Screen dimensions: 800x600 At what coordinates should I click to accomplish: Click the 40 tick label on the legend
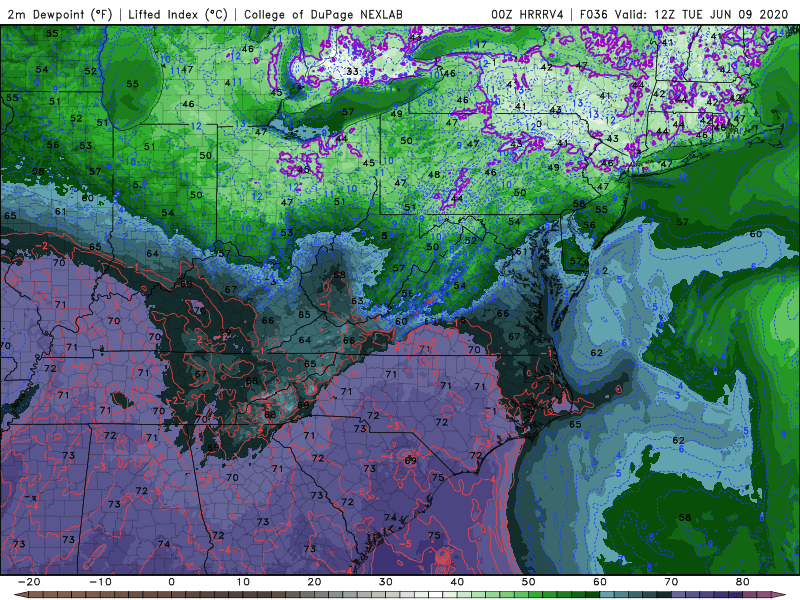pyautogui.click(x=457, y=582)
